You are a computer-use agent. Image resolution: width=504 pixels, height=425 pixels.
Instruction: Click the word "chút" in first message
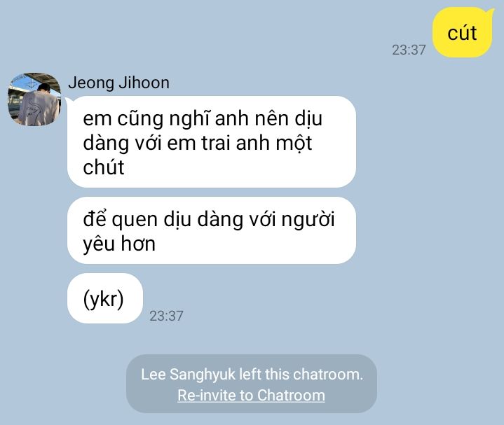coord(104,167)
